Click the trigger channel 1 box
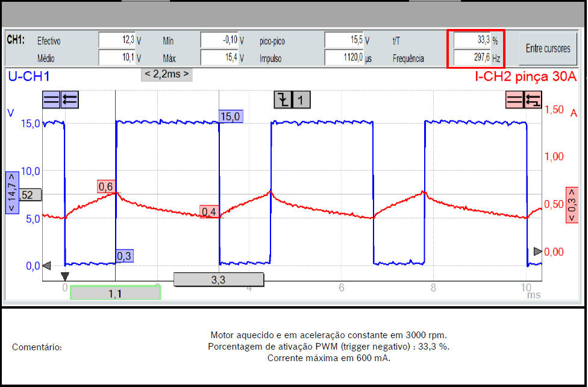 pyautogui.click(x=301, y=100)
